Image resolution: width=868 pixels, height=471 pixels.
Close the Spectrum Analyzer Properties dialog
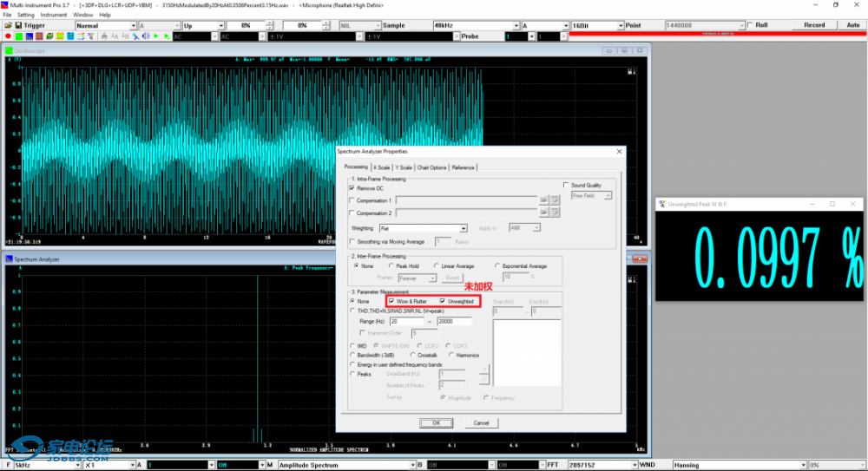pos(619,151)
